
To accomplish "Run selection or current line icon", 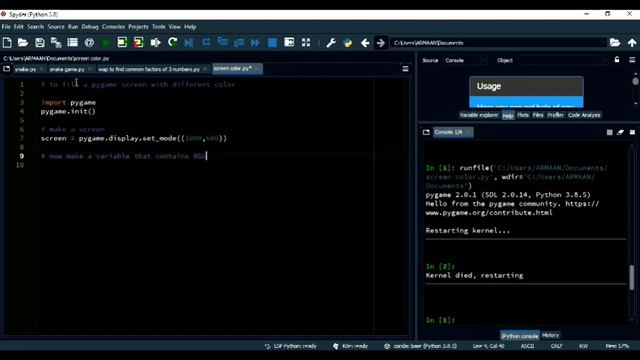I will tap(156, 42).
